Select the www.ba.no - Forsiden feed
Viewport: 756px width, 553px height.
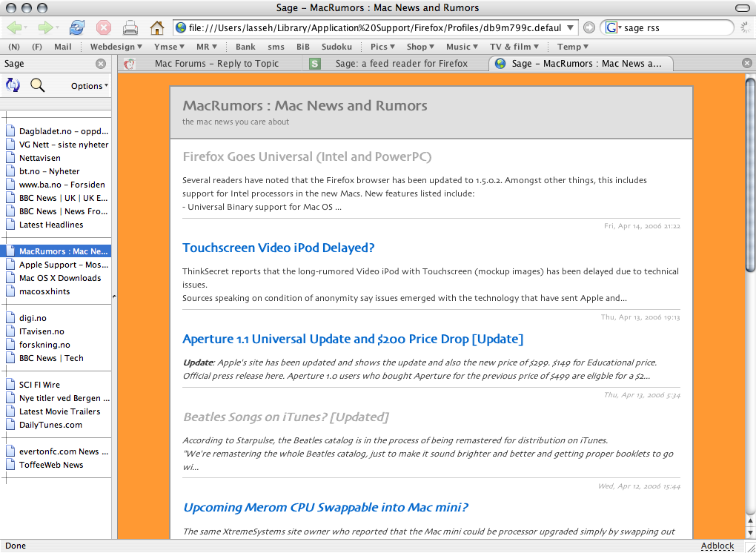56,185
